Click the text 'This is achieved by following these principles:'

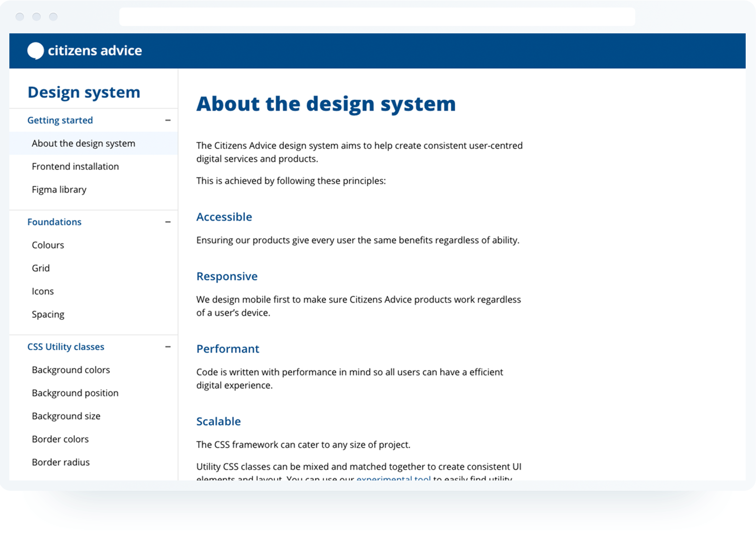point(291,181)
